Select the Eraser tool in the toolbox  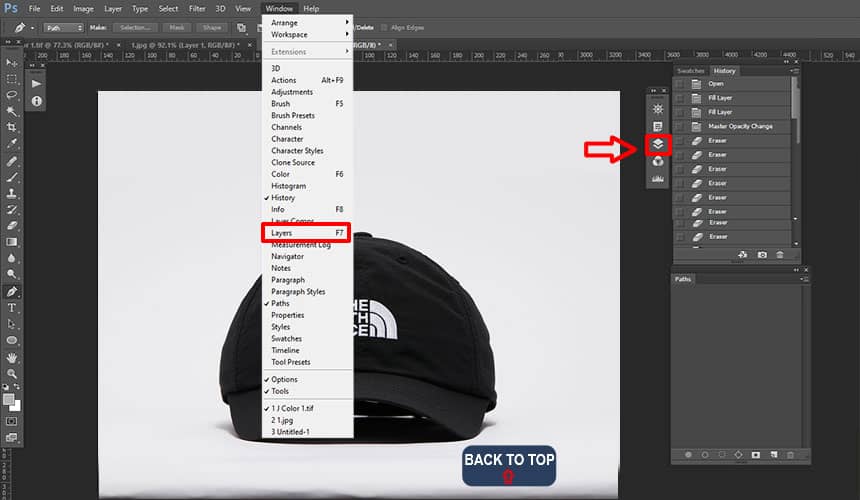[x=12, y=225]
